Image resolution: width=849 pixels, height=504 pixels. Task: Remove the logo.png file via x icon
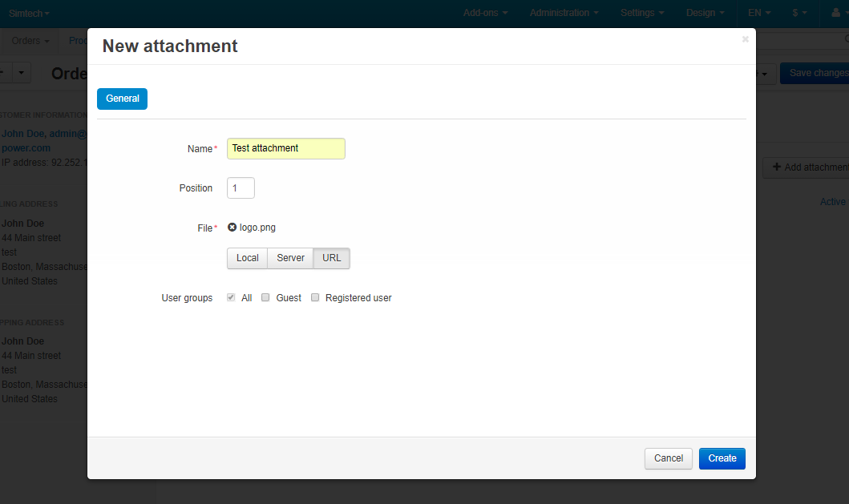(x=232, y=228)
